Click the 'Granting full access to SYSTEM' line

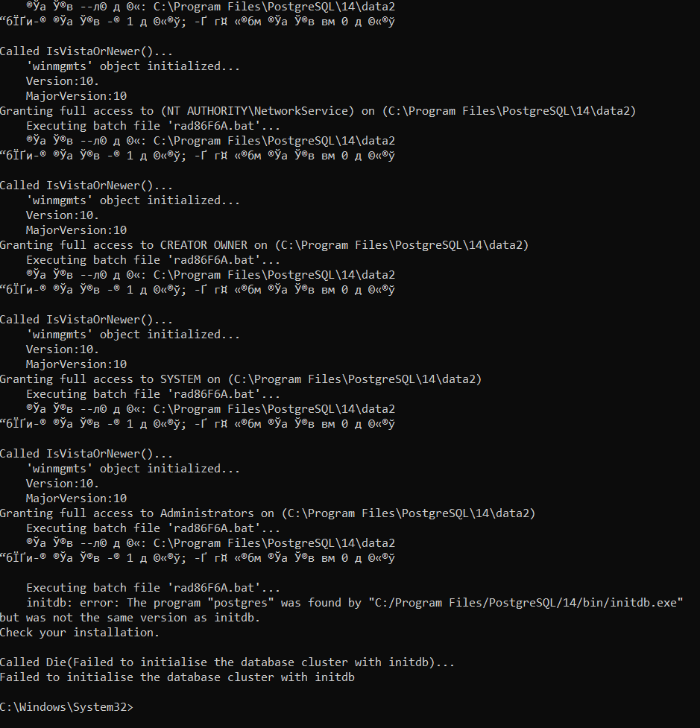pos(240,379)
